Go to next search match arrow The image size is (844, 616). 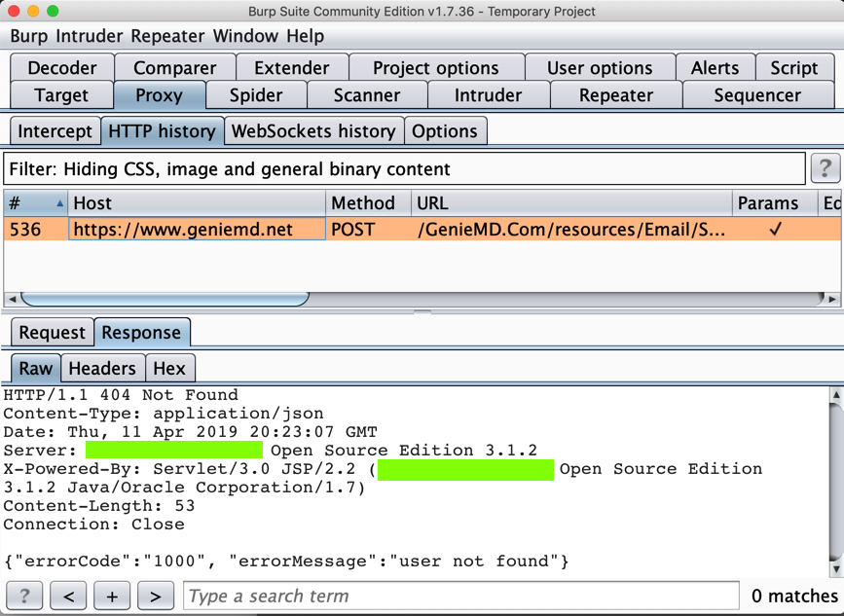pyautogui.click(x=156, y=596)
